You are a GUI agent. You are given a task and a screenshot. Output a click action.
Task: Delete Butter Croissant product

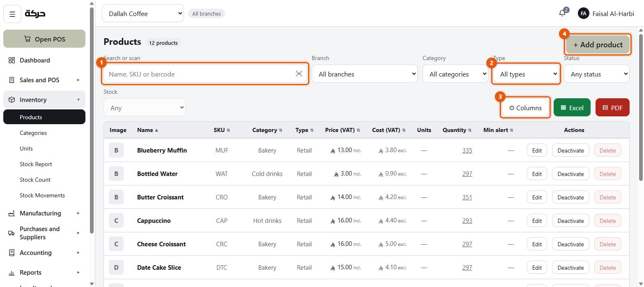[607, 197]
